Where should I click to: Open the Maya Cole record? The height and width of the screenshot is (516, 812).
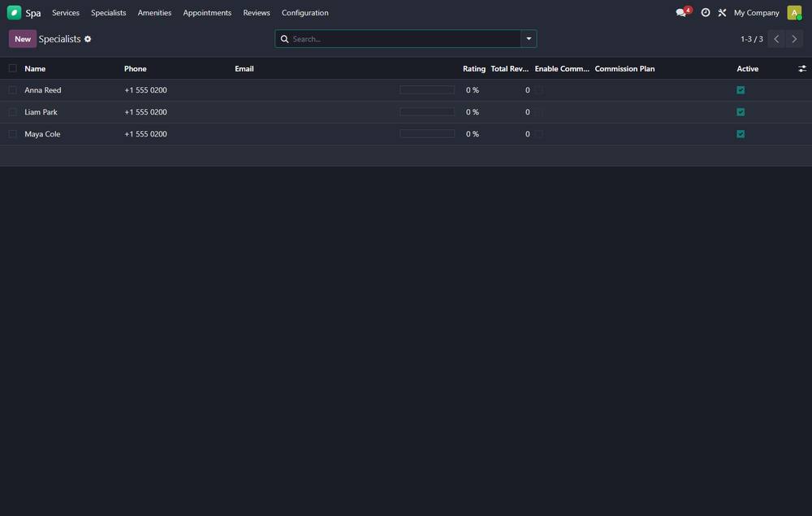[x=42, y=133]
